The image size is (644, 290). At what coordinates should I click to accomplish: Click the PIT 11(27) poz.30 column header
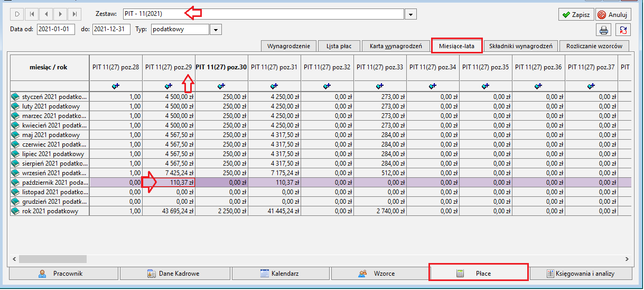[222, 67]
